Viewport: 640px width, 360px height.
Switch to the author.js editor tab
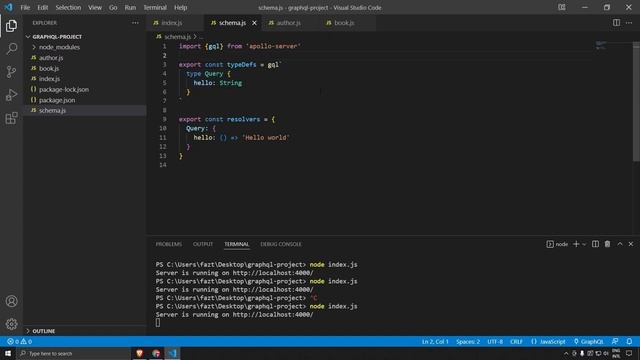(289, 23)
